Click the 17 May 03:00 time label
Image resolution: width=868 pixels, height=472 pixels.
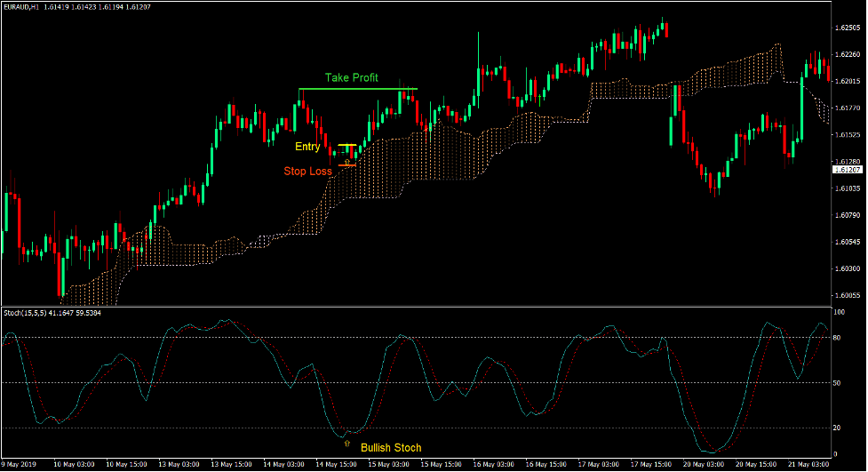coord(599,464)
